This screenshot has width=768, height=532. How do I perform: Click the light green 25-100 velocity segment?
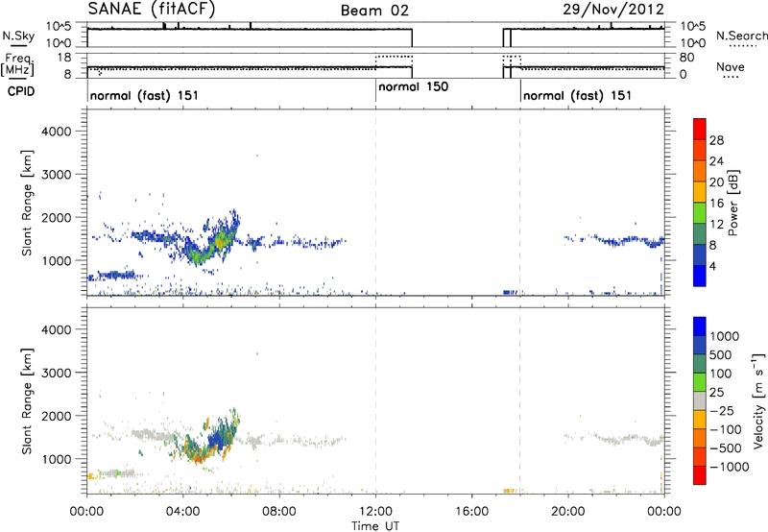tap(700, 382)
